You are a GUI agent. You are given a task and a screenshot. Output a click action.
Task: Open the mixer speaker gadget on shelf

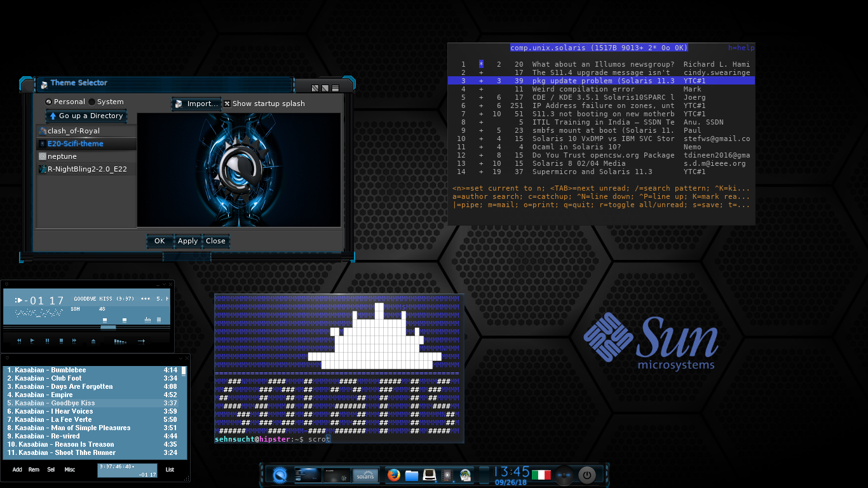point(564,475)
